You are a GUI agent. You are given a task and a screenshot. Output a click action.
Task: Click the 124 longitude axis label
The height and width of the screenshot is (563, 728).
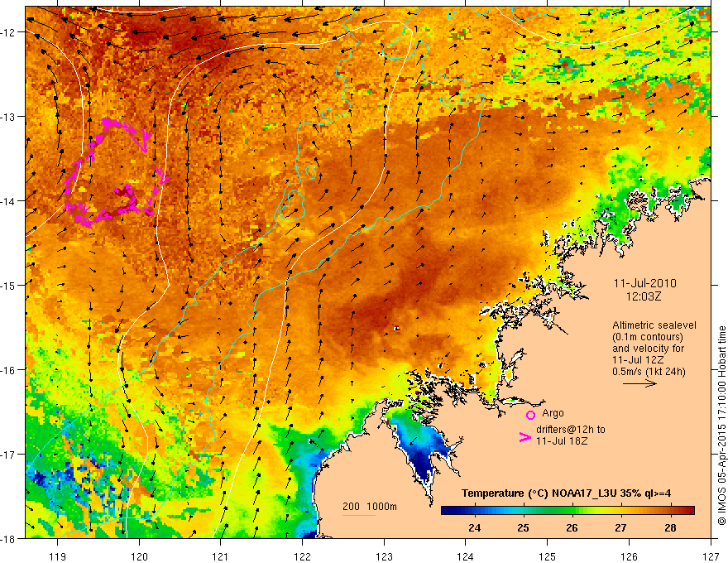click(466, 556)
